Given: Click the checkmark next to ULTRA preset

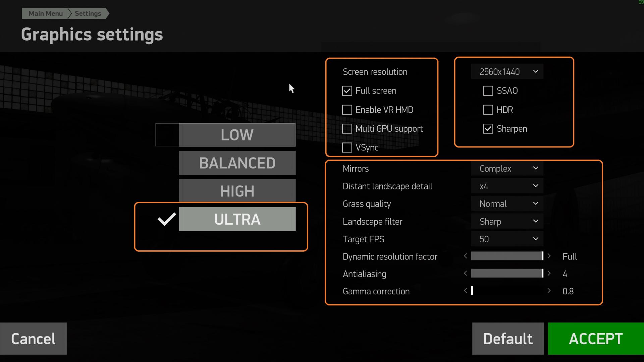Looking at the screenshot, I should point(167,219).
